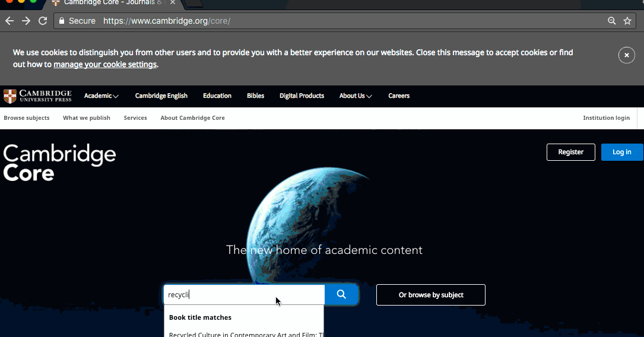
Task: Open What we publish menu
Action: click(87, 118)
